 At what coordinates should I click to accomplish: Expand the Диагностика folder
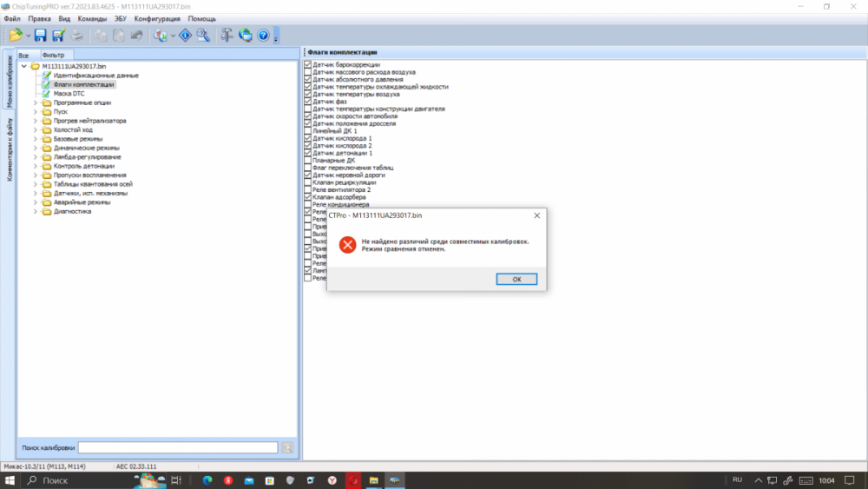(36, 212)
